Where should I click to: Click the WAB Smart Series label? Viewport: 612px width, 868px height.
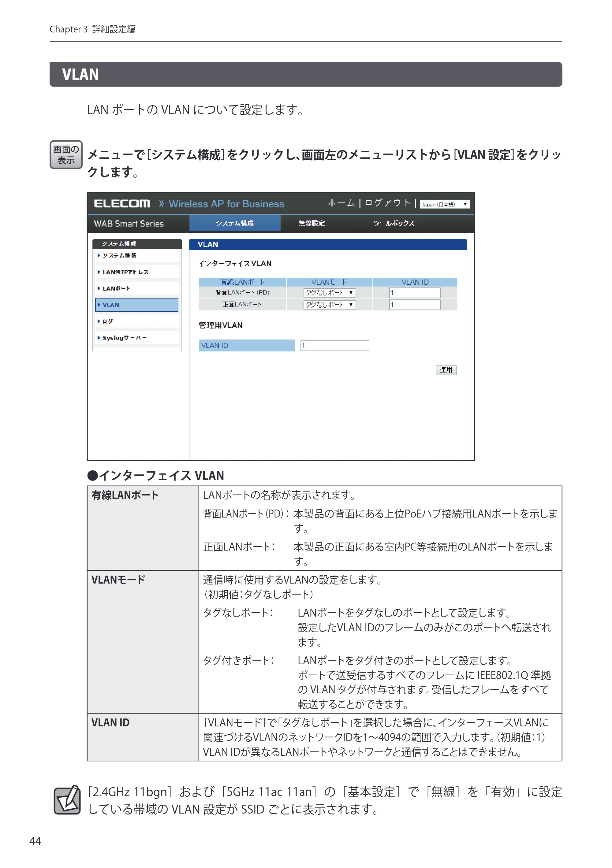pos(129,224)
